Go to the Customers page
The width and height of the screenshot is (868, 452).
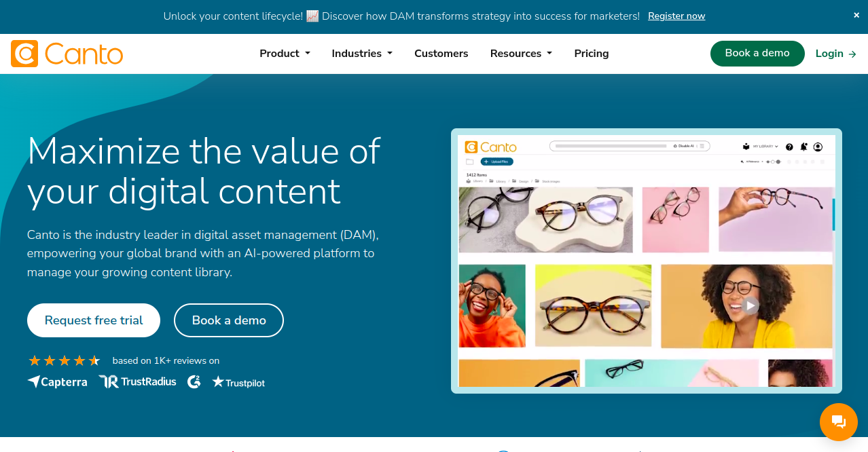click(x=441, y=54)
